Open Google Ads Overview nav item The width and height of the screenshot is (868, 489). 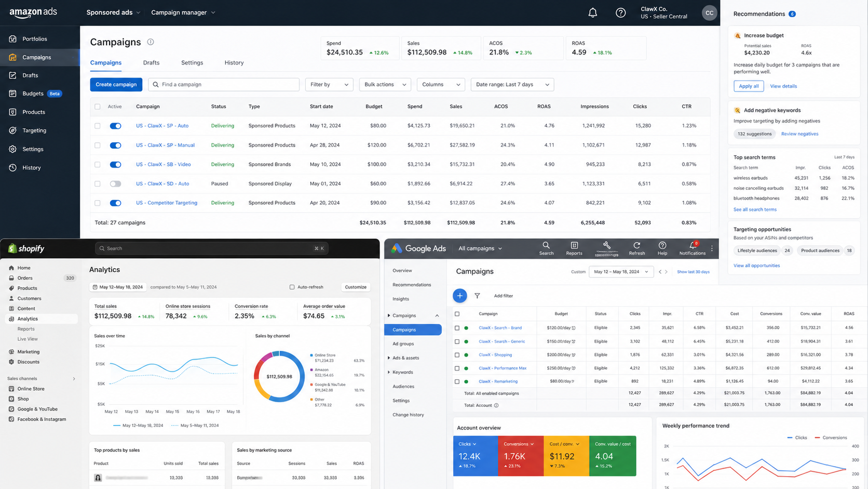tap(402, 271)
